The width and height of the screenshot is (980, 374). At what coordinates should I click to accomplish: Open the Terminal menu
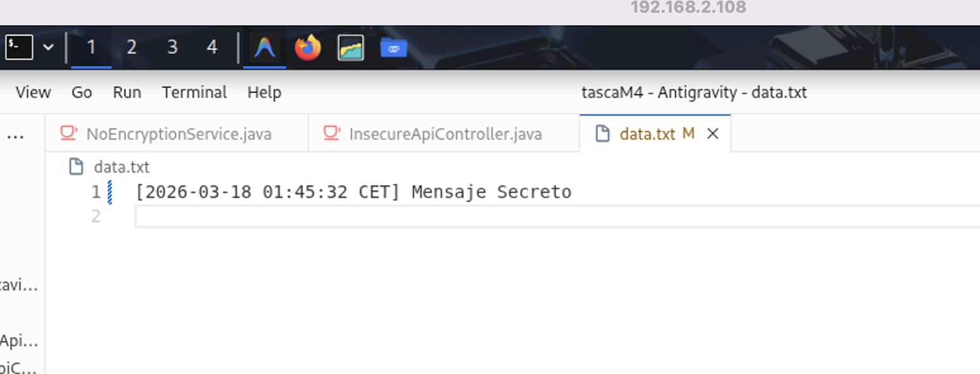point(194,93)
